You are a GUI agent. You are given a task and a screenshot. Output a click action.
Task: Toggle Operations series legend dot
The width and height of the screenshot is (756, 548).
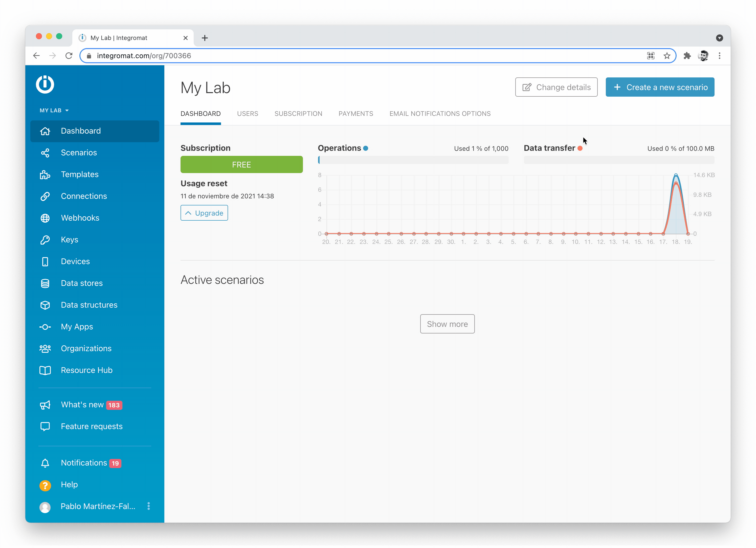[366, 149]
